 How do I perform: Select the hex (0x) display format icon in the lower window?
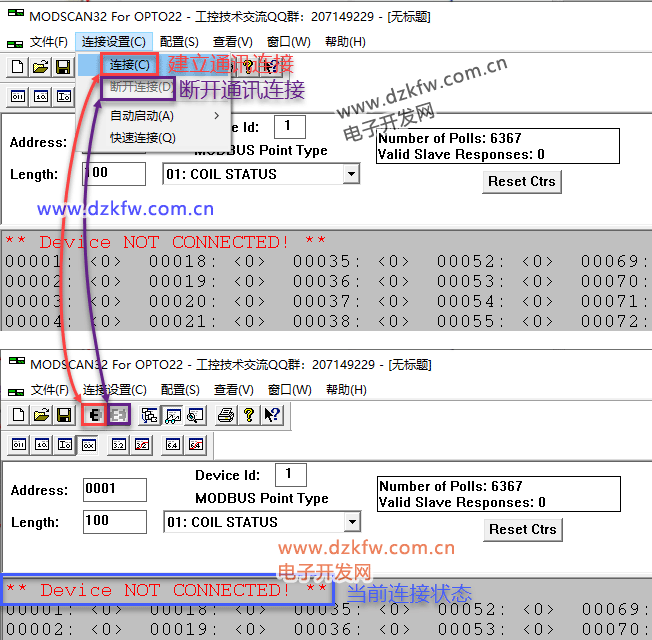click(x=88, y=444)
